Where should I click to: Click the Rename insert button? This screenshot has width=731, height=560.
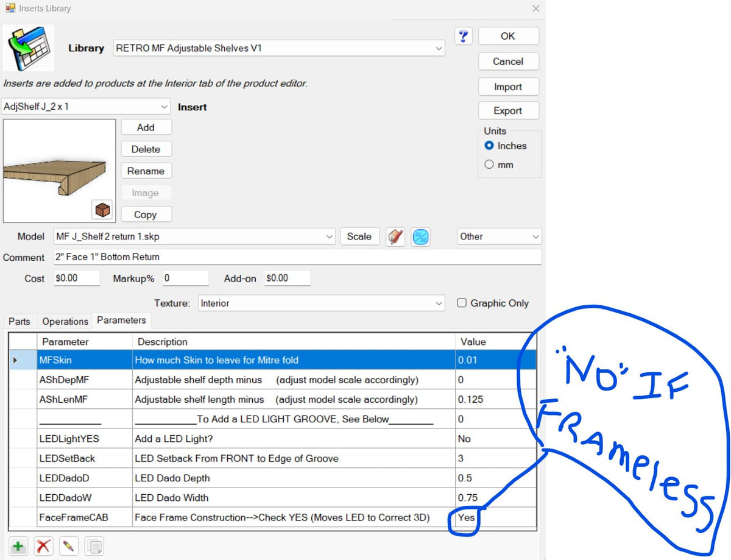[146, 171]
